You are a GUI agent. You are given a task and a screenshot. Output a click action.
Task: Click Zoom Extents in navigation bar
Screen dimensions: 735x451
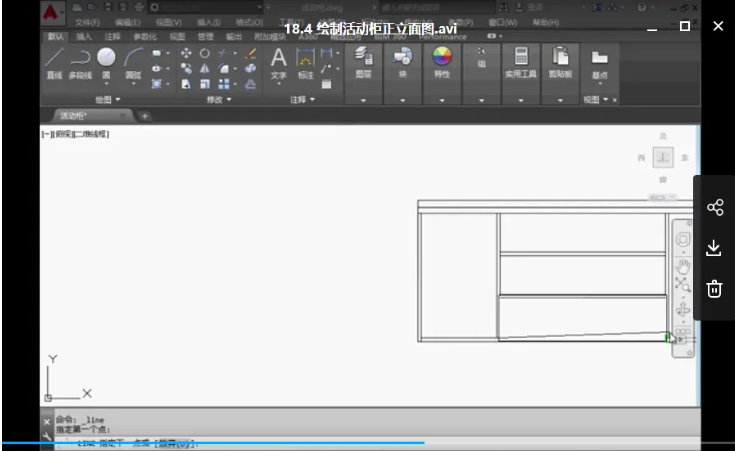[x=682, y=284]
